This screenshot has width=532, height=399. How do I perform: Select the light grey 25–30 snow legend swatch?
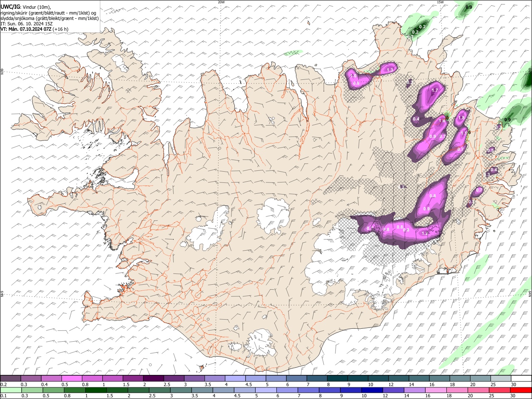coord(500,379)
